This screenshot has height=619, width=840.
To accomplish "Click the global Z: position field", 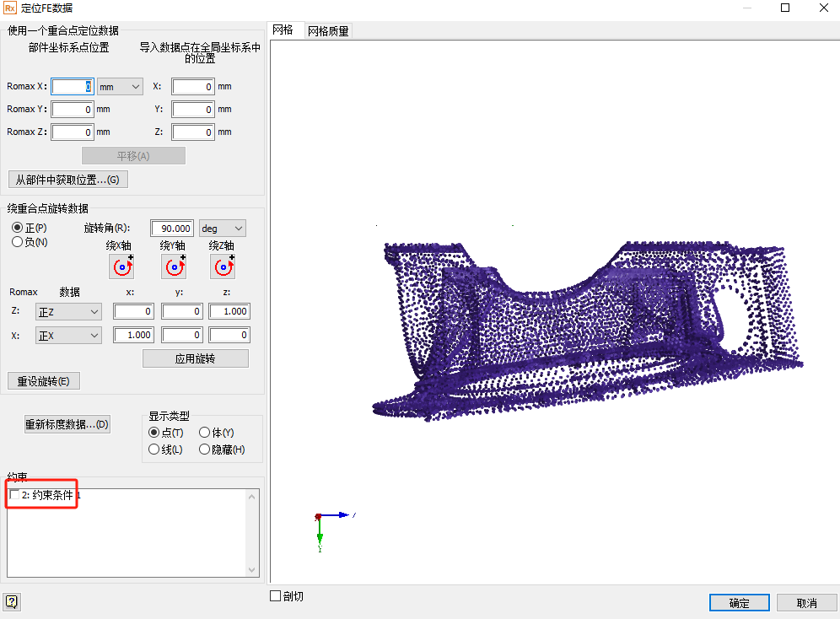I will pos(193,132).
